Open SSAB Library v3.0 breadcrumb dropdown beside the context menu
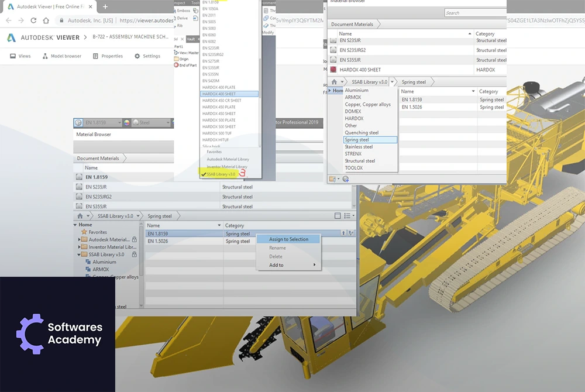This screenshot has width=585, height=392. [138, 216]
